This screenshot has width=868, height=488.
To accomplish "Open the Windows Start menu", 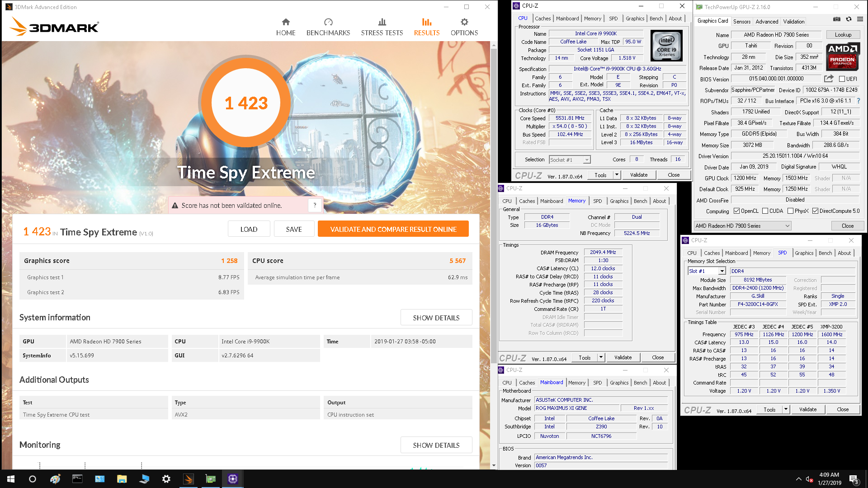I will (11, 479).
